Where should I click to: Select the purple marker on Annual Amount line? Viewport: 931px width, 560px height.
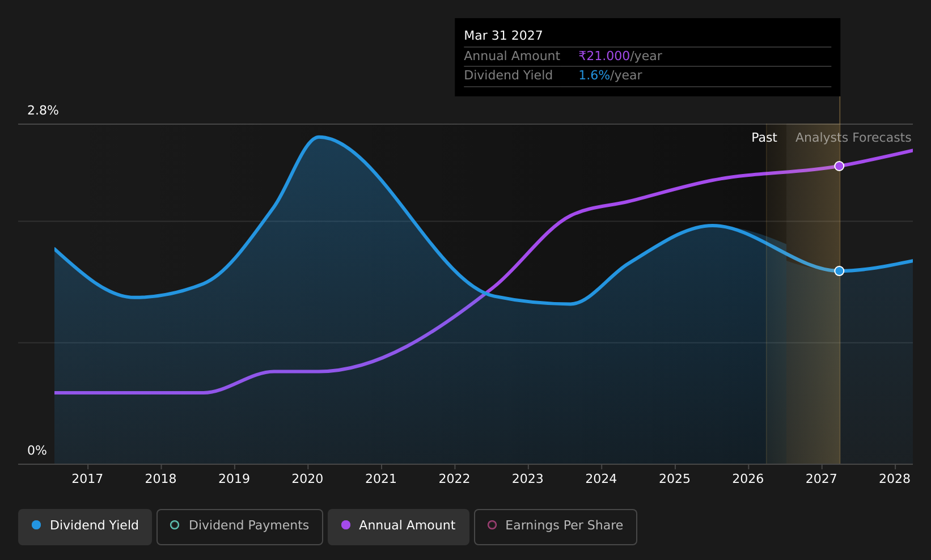point(839,166)
